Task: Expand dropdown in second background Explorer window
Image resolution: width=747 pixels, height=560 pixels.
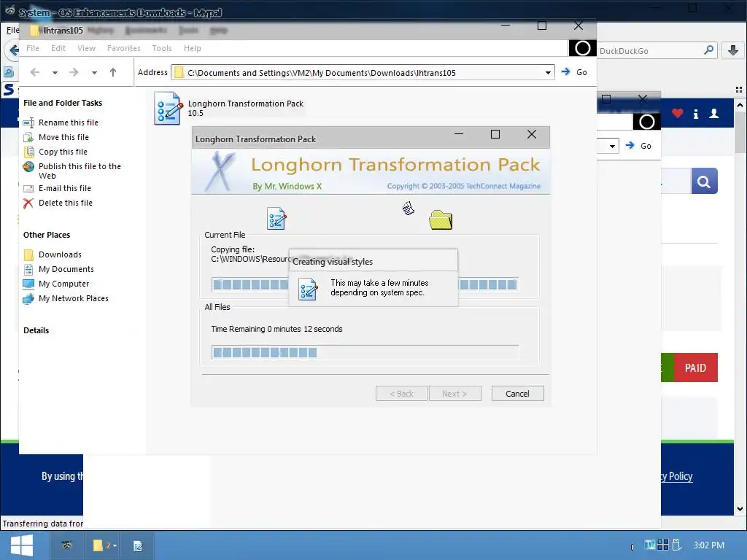Action: pos(612,146)
